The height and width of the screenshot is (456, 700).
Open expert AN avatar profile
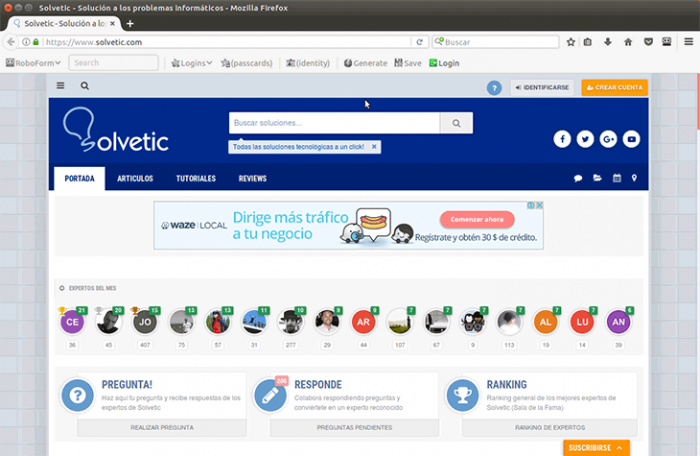click(618, 322)
